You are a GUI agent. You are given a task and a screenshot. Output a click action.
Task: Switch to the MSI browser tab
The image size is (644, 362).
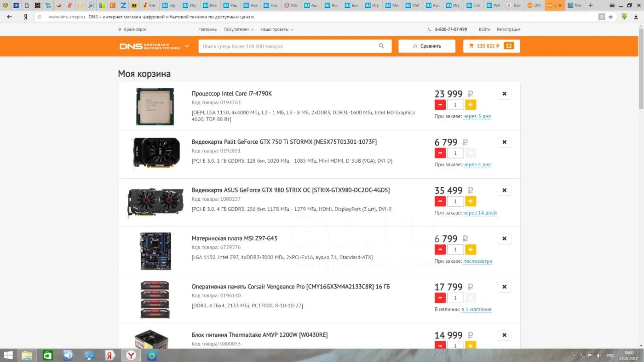tap(291, 6)
